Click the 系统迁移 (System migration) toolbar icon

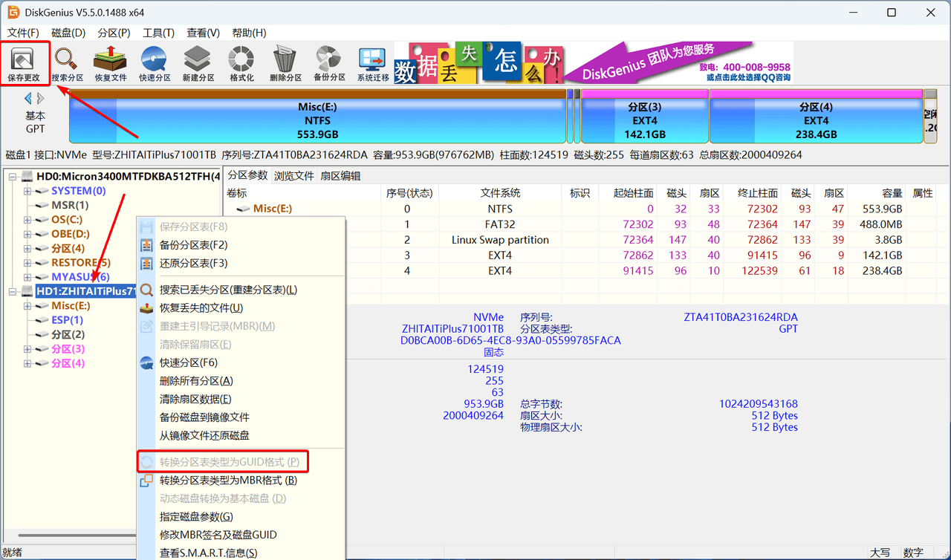point(372,63)
